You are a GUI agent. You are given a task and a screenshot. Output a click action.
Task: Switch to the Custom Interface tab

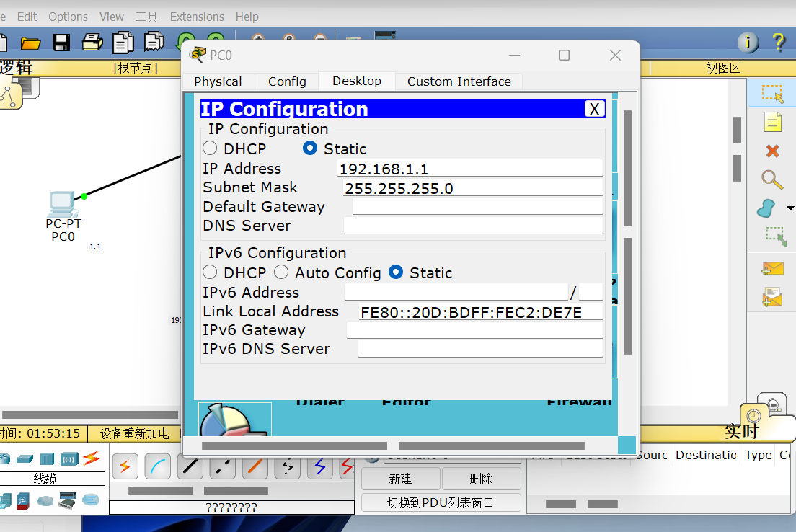(459, 81)
